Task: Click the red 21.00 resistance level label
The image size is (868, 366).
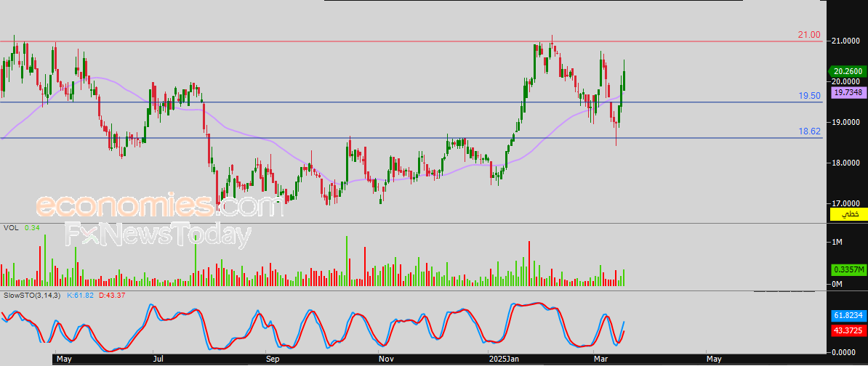Action: (x=809, y=35)
